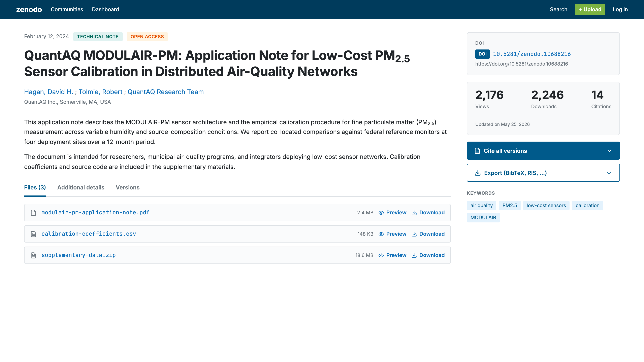The width and height of the screenshot is (644, 362).
Task: Open Search in the header
Action: [x=558, y=9]
